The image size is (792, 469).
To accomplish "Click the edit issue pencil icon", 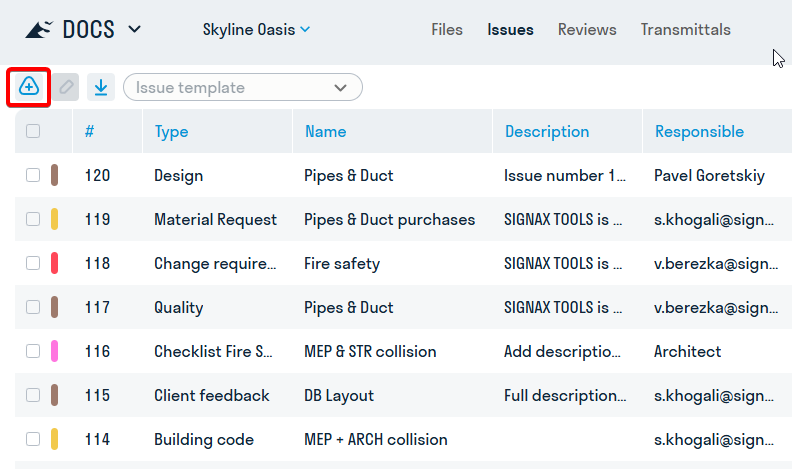I will (x=66, y=87).
